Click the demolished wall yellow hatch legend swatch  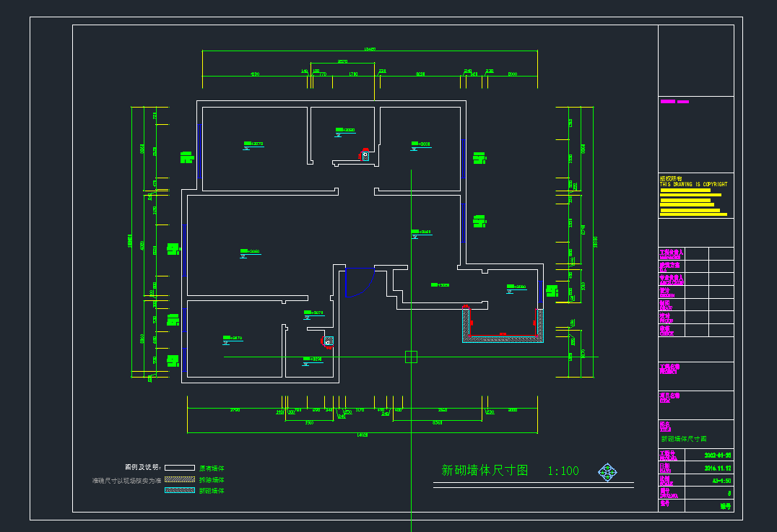(x=180, y=479)
